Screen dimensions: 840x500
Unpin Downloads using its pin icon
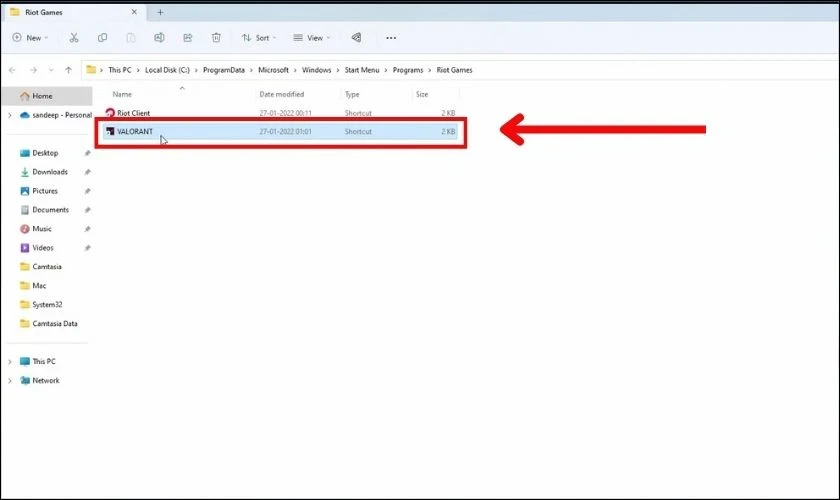click(87, 172)
